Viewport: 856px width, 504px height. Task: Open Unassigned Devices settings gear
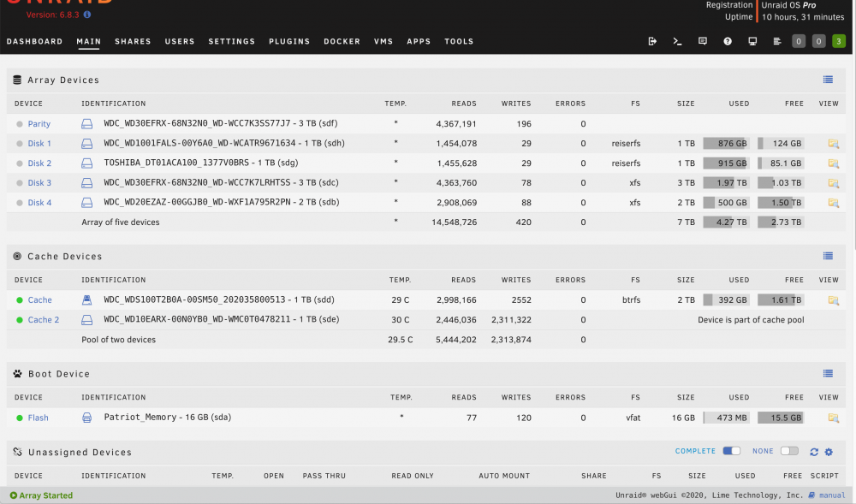(829, 452)
